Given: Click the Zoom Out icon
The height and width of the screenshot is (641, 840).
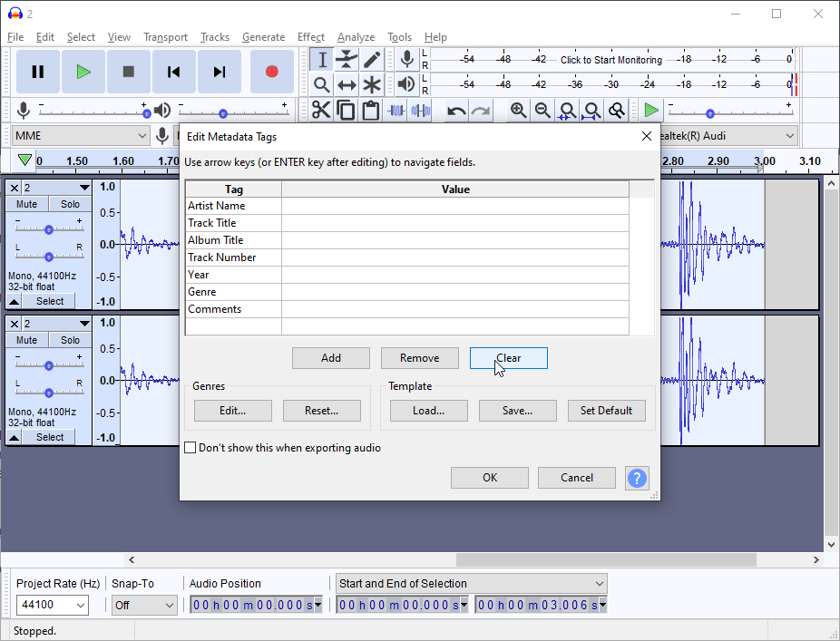Looking at the screenshot, I should click(x=542, y=111).
